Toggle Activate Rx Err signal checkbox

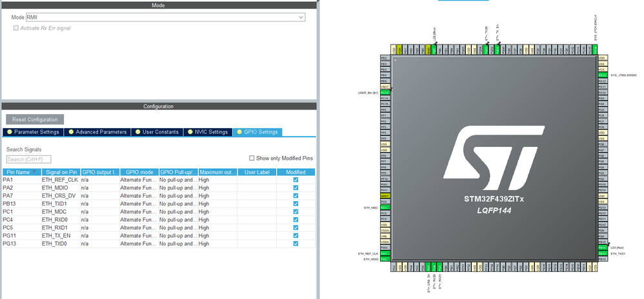(16, 28)
